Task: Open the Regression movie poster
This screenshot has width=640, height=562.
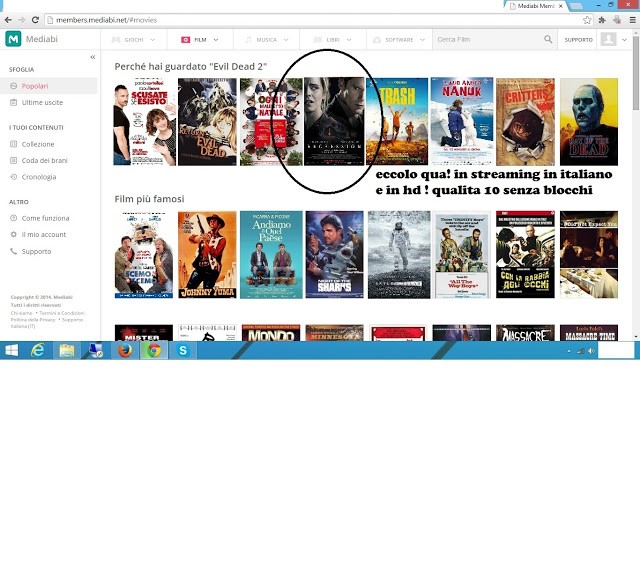Action: pos(334,122)
